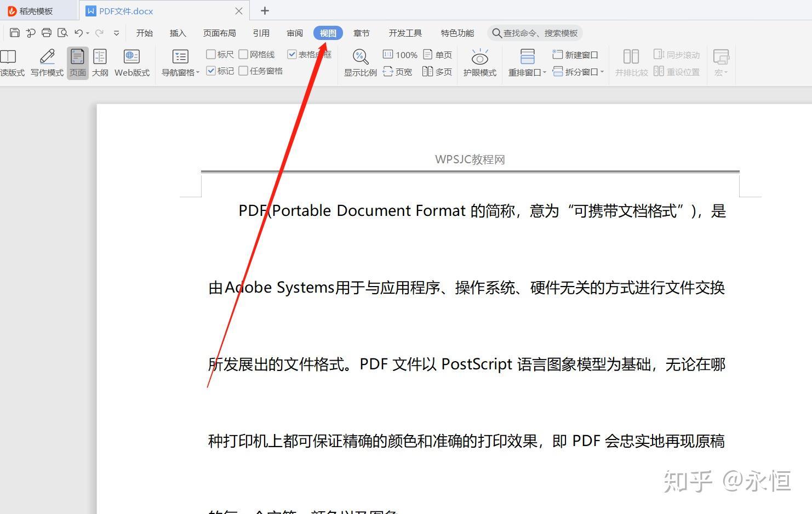Select Page view (页面) icon
The height and width of the screenshot is (514, 812).
coord(78,63)
